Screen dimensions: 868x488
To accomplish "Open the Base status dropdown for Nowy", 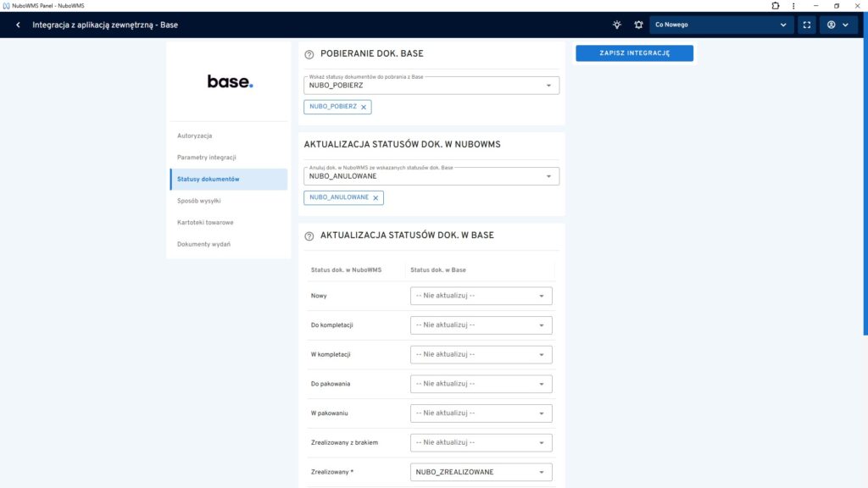I will pos(481,296).
